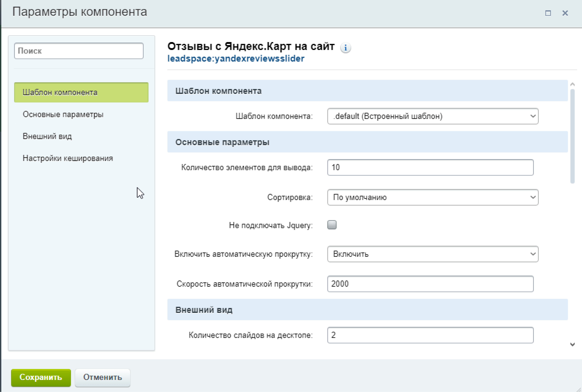Click the info icon beside component title
The width and height of the screenshot is (582, 392).
346,48
